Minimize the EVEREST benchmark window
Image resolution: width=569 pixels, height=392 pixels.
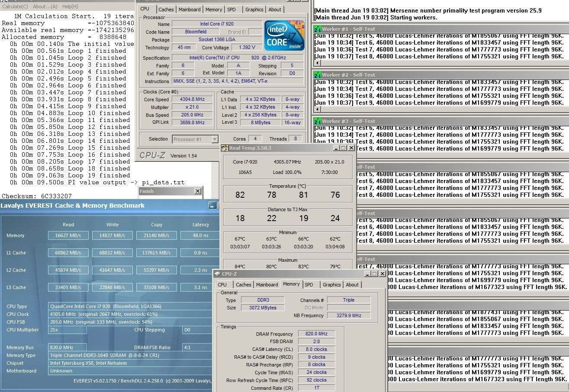(x=212, y=206)
